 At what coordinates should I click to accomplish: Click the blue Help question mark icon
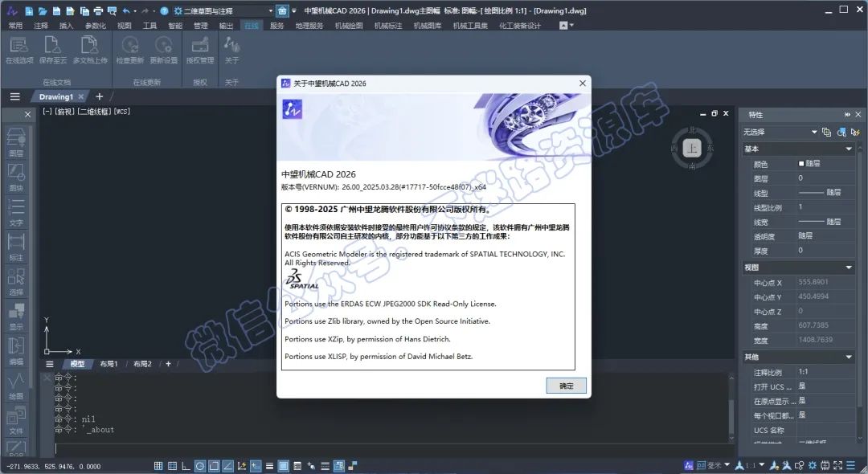(x=165, y=10)
